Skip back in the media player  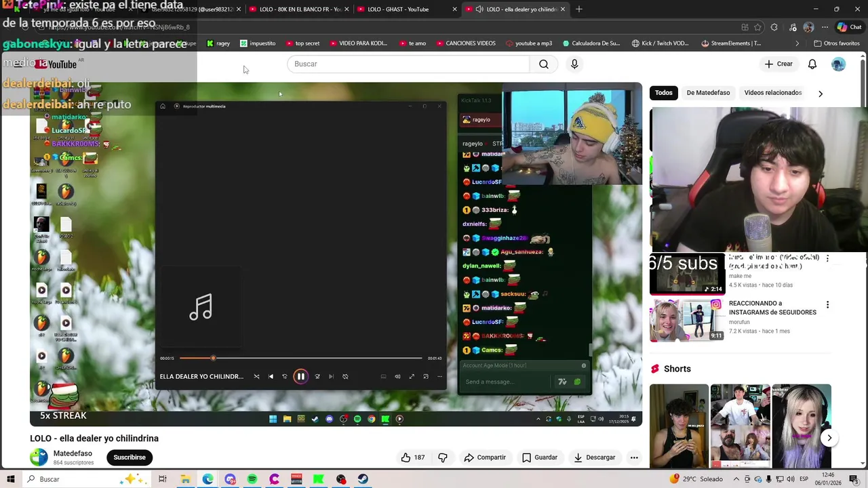pyautogui.click(x=285, y=377)
